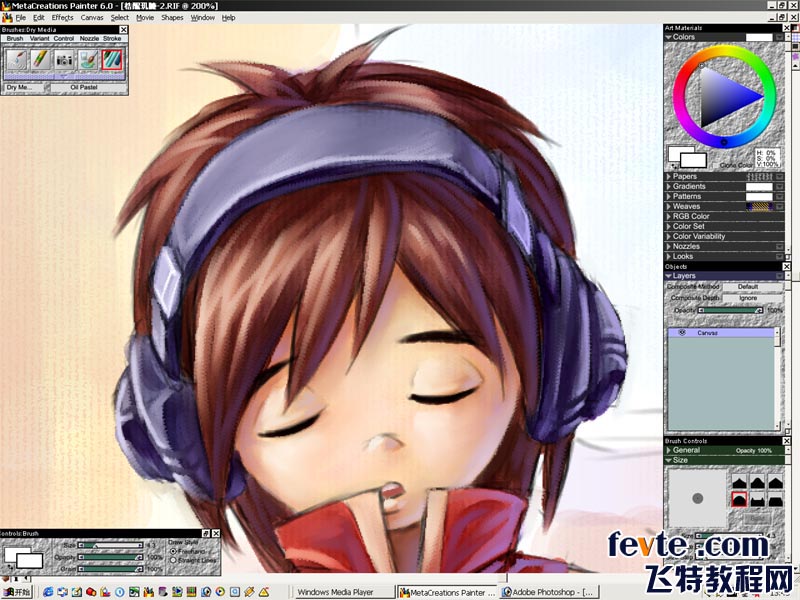This screenshot has height=600, width=800.
Task: Open the Effects menu
Action: [62, 17]
